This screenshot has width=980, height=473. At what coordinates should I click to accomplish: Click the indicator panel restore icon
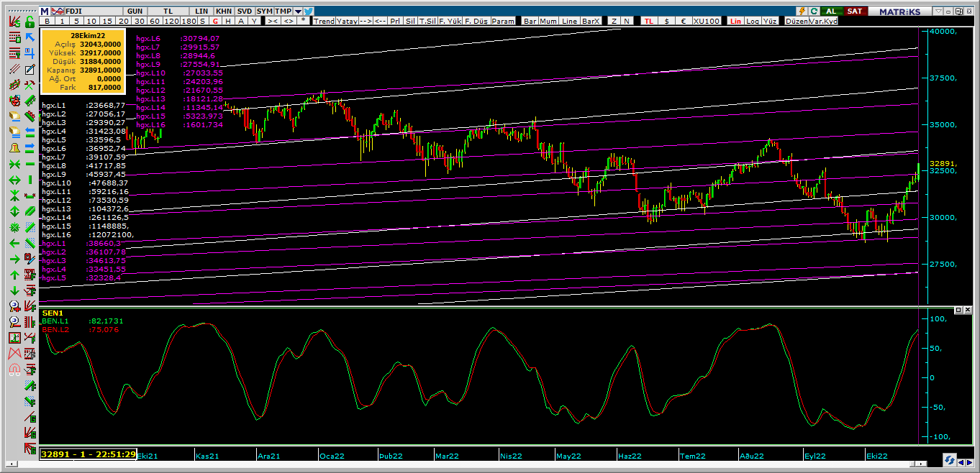[959, 310]
